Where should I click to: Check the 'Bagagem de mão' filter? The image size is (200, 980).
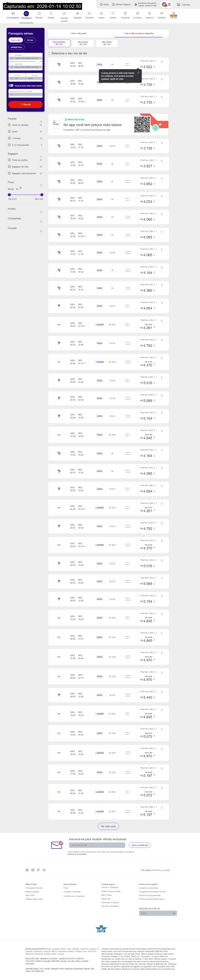[x=9, y=167]
